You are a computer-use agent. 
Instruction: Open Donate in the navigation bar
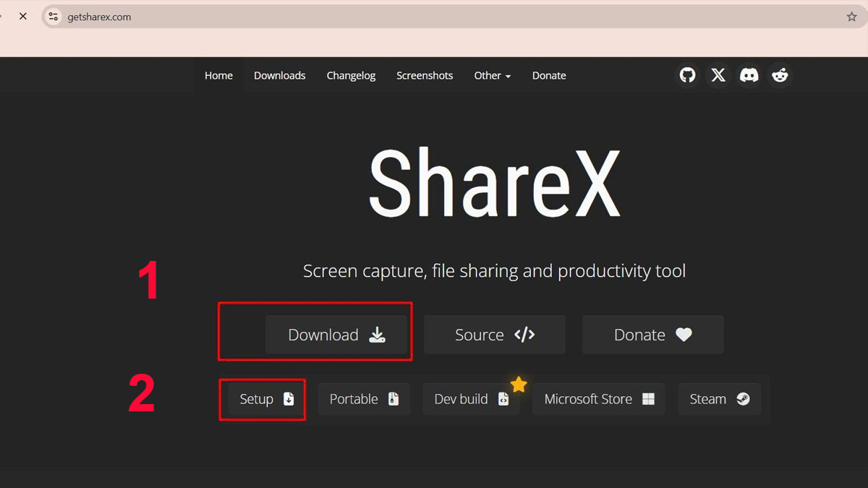click(549, 75)
